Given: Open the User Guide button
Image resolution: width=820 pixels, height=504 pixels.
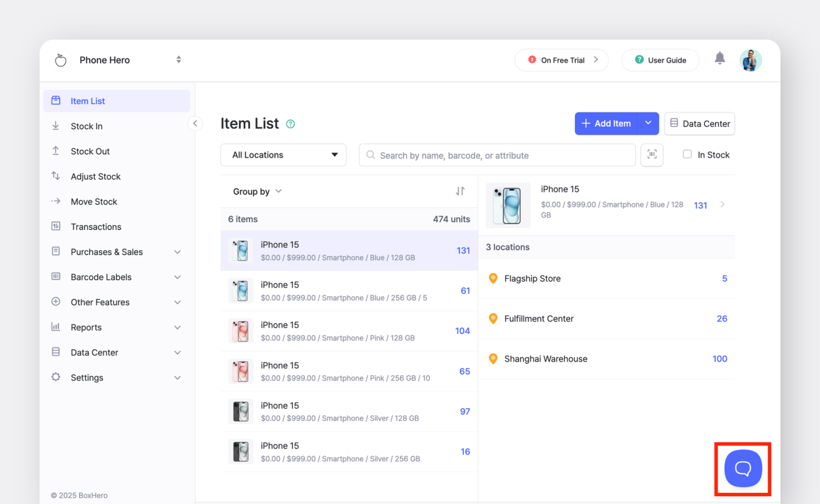Looking at the screenshot, I should 660,60.
